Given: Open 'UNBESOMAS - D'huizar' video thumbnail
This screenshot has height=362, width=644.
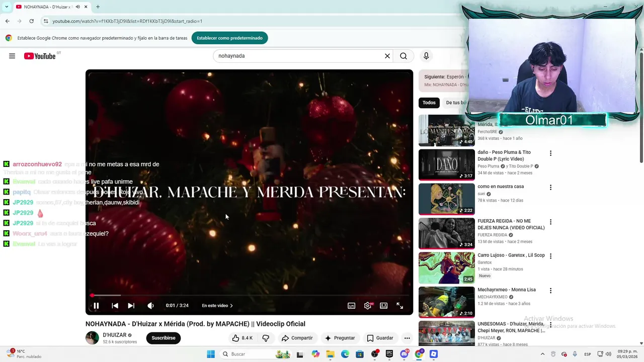Looking at the screenshot, I should coord(447,333).
